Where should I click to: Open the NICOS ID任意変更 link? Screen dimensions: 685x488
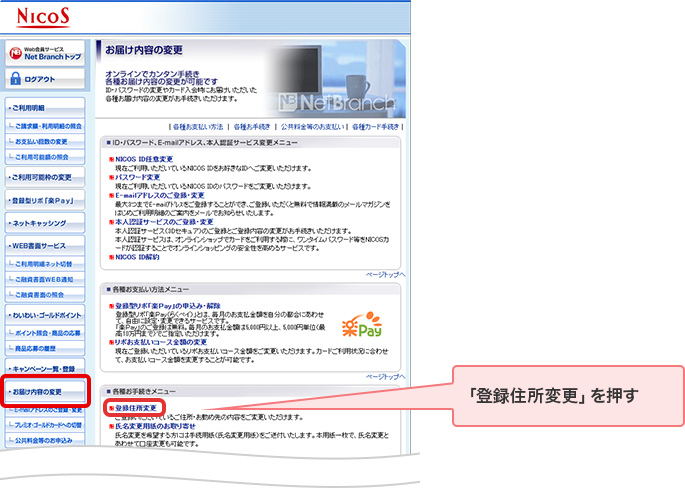point(144,158)
